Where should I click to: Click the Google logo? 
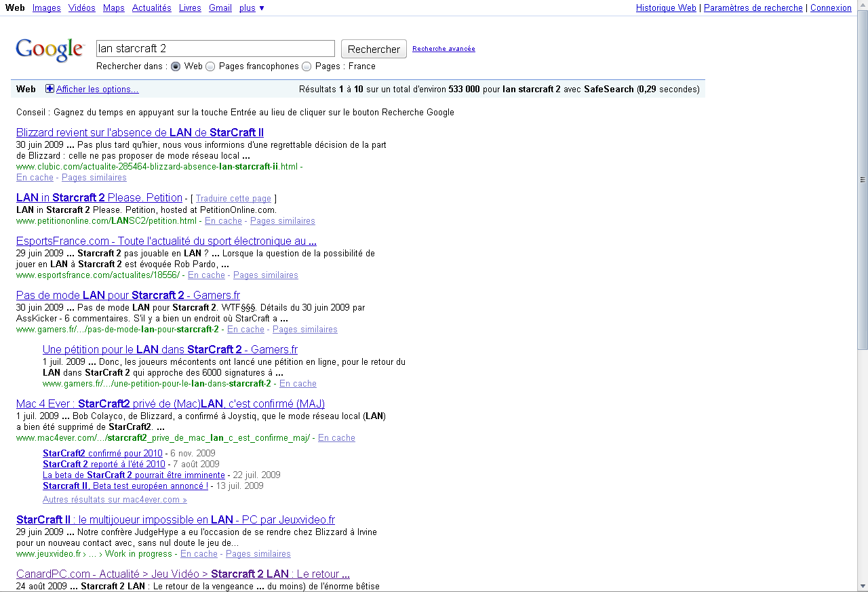point(50,50)
